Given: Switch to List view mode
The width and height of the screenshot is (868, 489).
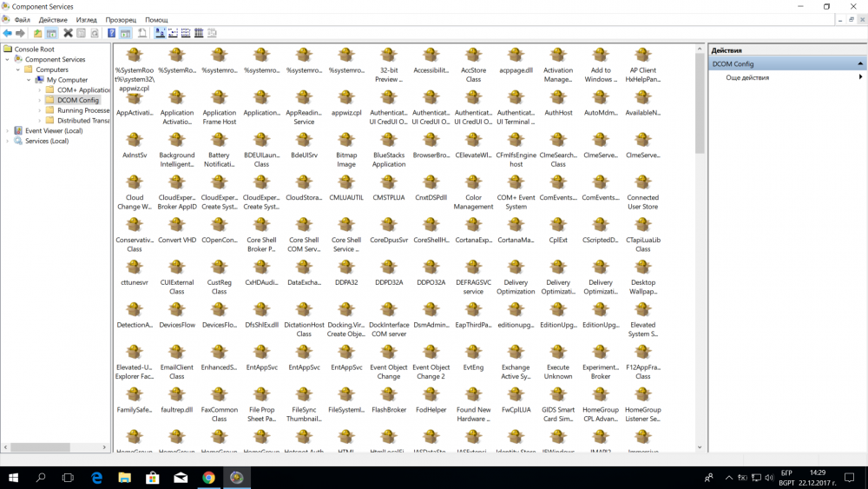Looking at the screenshot, I should tap(186, 33).
